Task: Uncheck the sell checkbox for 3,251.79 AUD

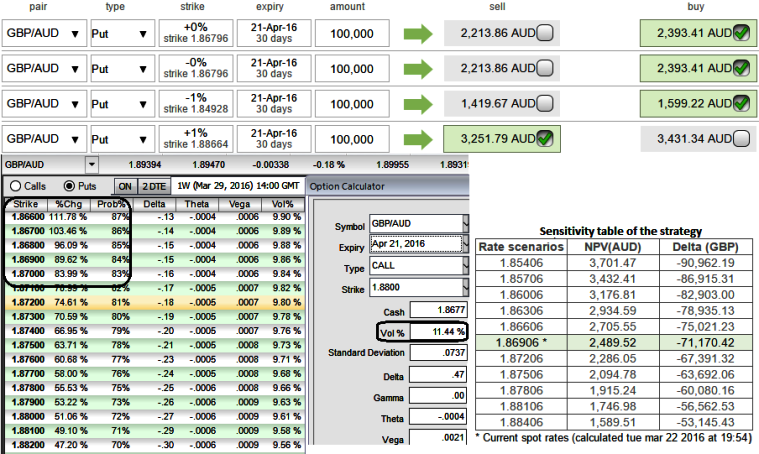Action: pos(544,139)
